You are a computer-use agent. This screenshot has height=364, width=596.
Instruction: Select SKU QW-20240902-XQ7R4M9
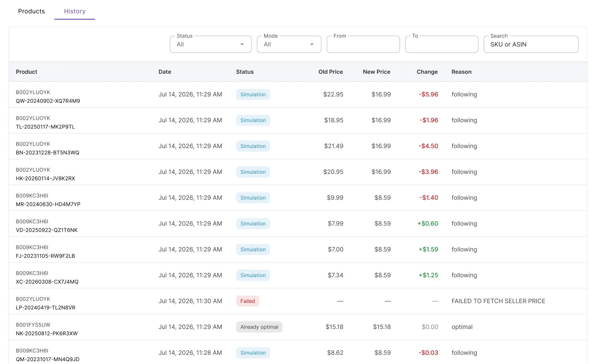point(48,101)
